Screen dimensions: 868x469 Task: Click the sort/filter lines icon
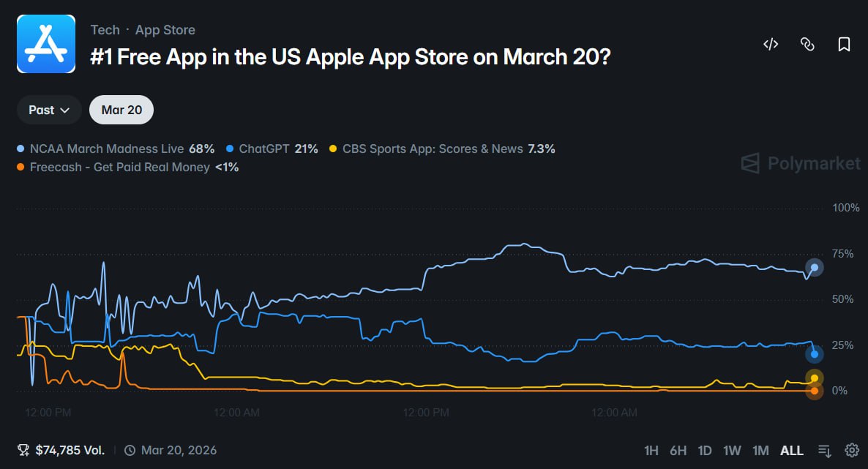pyautogui.click(x=825, y=451)
